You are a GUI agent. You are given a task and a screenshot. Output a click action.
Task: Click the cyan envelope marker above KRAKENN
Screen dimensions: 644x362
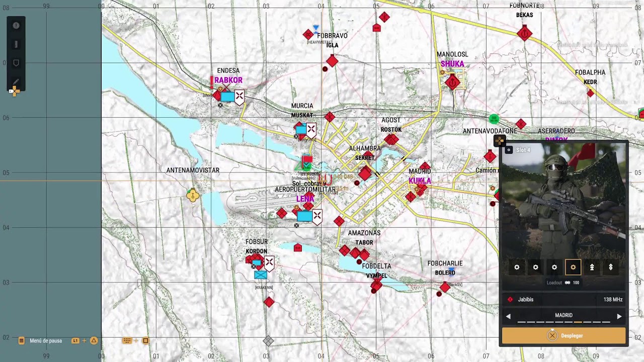click(261, 275)
